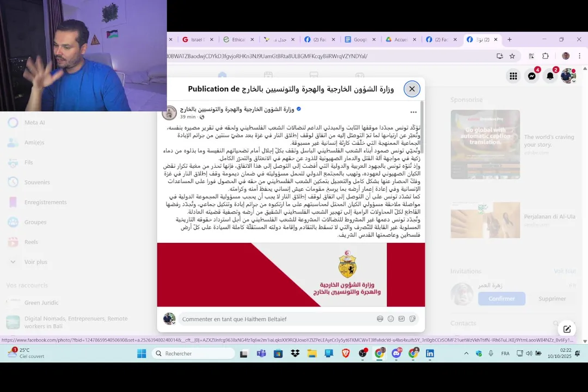
Task: Open the post options three-dot menu
Action: tap(413, 112)
